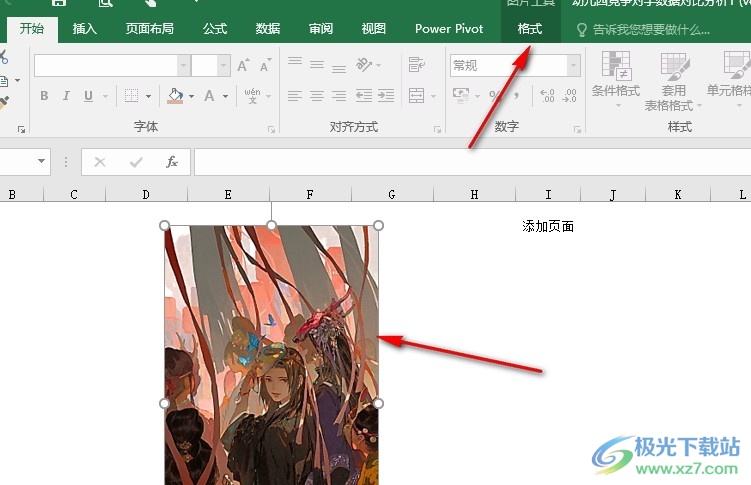751x485 pixels.
Task: Open font group dialog launcher
Action: (x=272, y=129)
